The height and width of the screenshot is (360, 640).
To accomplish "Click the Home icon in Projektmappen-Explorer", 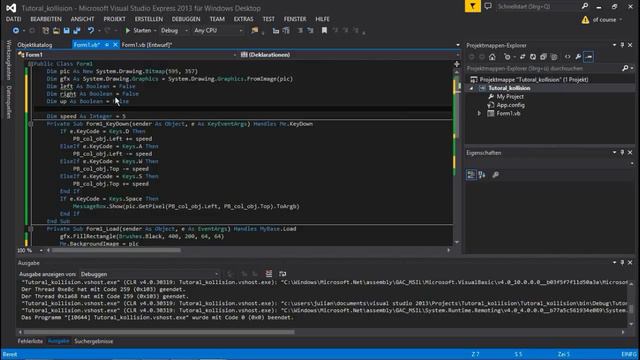I will (492, 57).
